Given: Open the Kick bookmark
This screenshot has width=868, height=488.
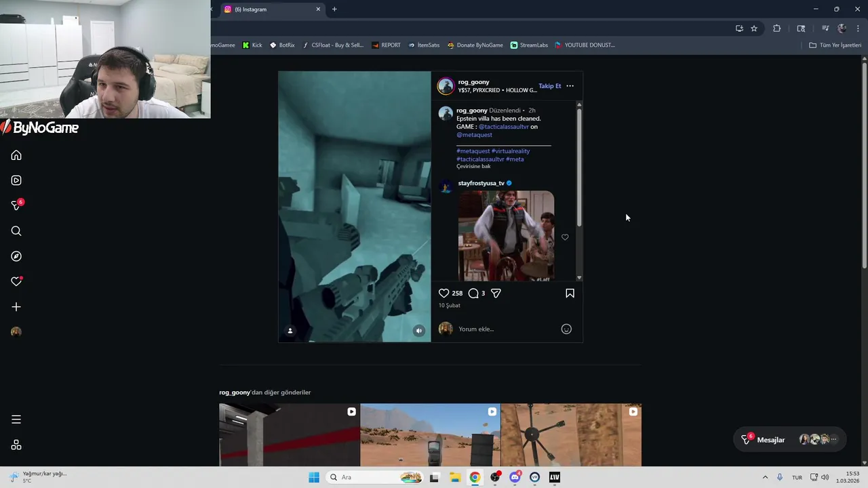Looking at the screenshot, I should [x=252, y=45].
